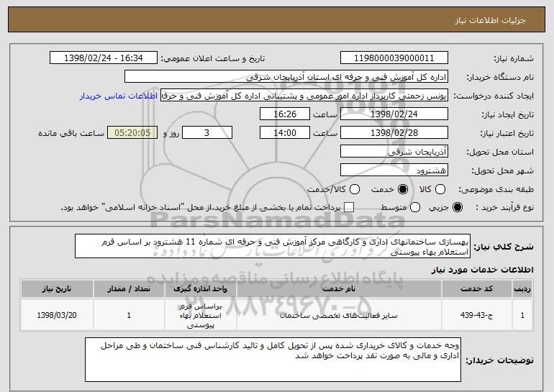Click the ردیف column header

522,289
